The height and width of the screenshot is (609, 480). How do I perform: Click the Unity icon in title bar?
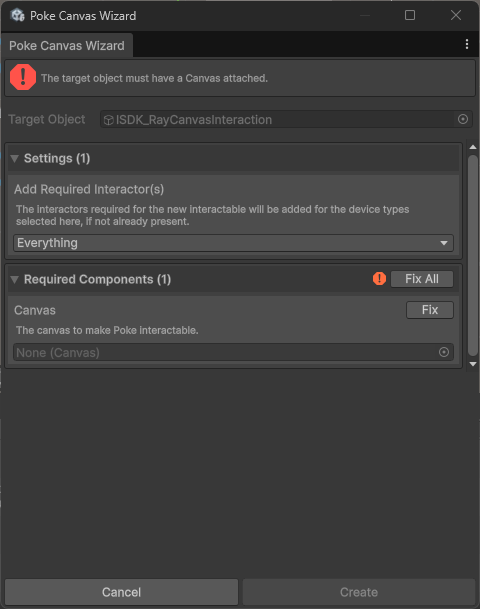coord(17,16)
